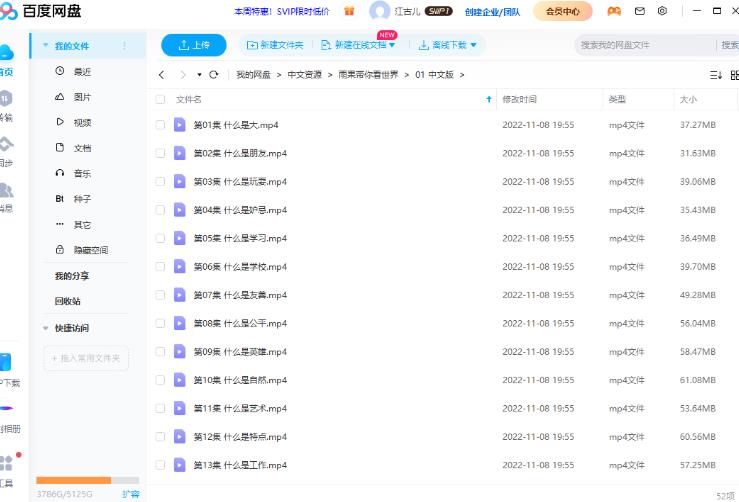
Task: Refresh the current folder listing
Action: point(213,74)
